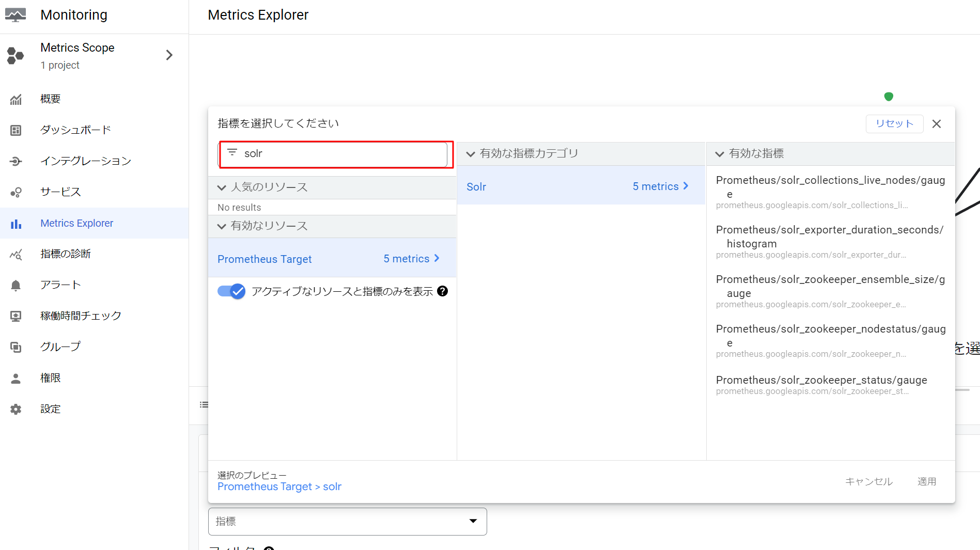Click the help icon beside active-only toggle

tap(442, 291)
